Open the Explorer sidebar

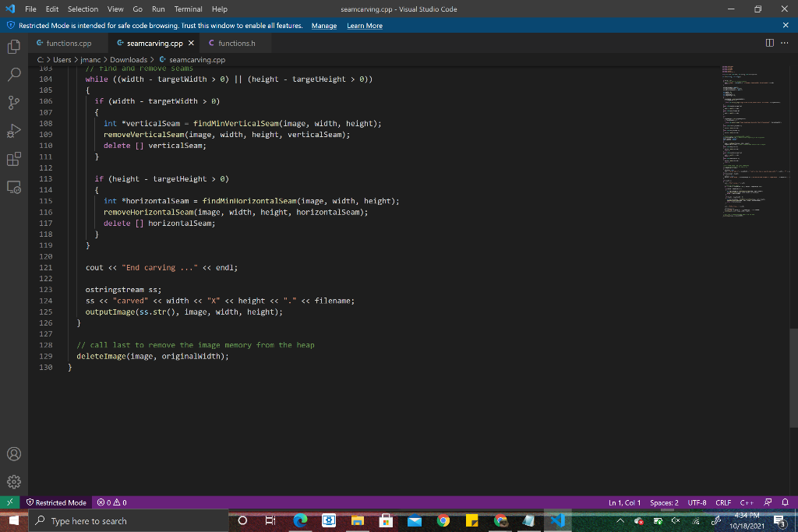[12, 47]
